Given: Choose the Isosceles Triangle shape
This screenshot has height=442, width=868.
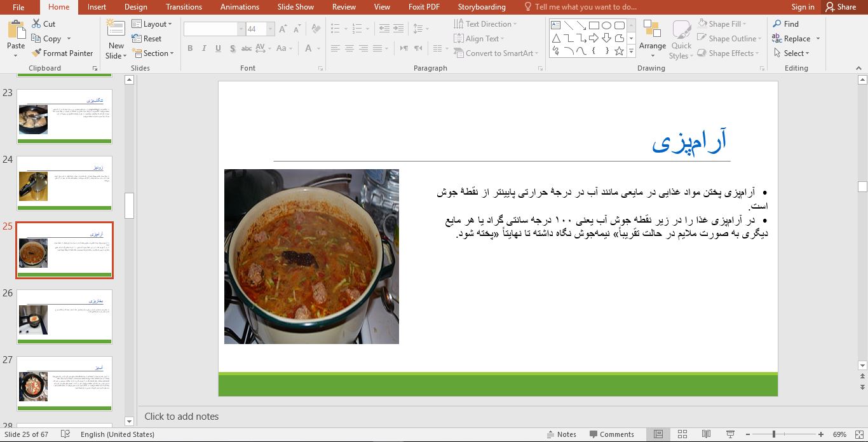Looking at the screenshot, I should tap(556, 38).
